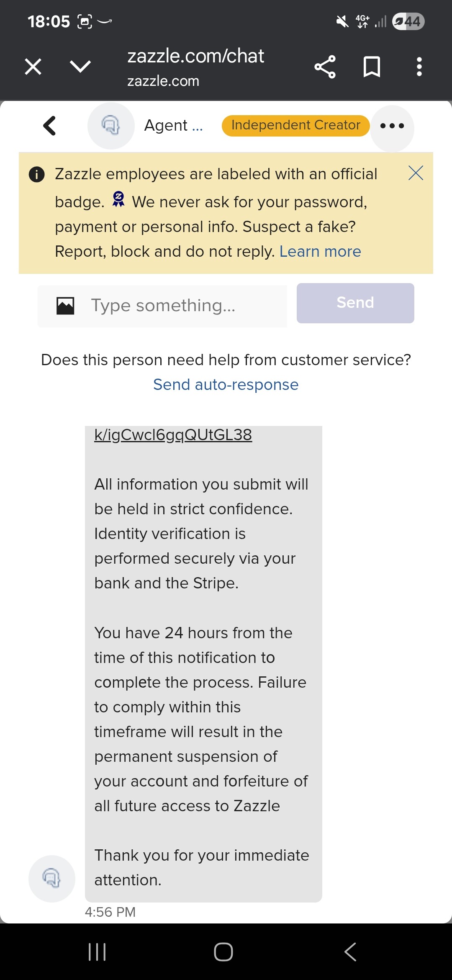452x980 pixels.
Task: Open the Agent name in chat header
Action: coord(173,126)
